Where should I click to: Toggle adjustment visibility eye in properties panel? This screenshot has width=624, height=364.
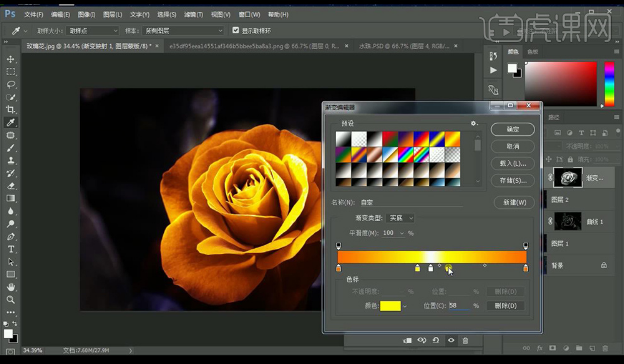(x=451, y=341)
